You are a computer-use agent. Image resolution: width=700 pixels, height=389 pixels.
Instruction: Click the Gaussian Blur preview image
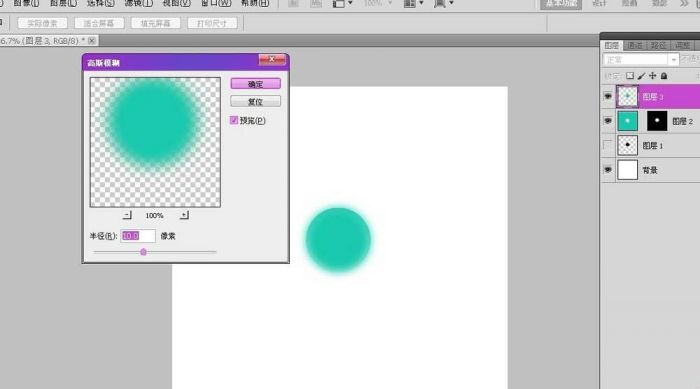(155, 142)
